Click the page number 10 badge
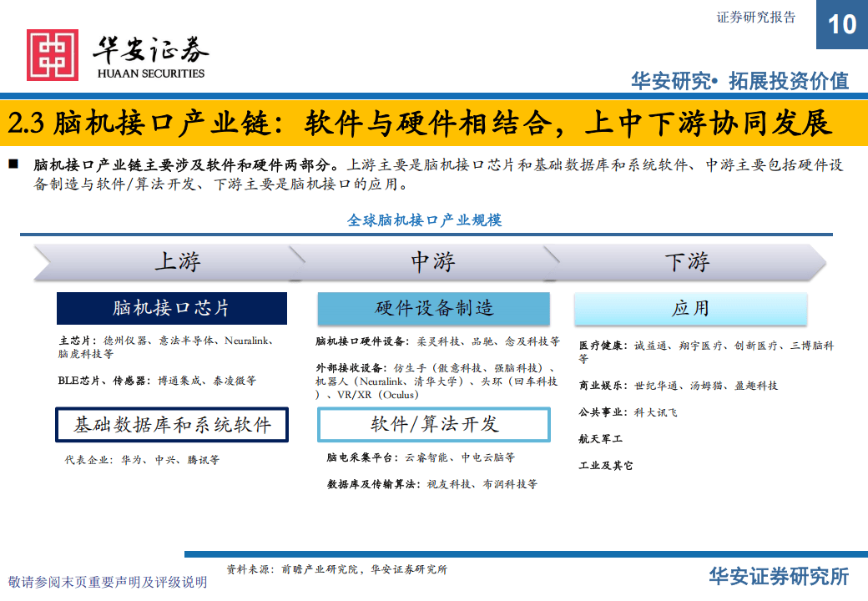The image size is (868, 601). [x=842, y=24]
